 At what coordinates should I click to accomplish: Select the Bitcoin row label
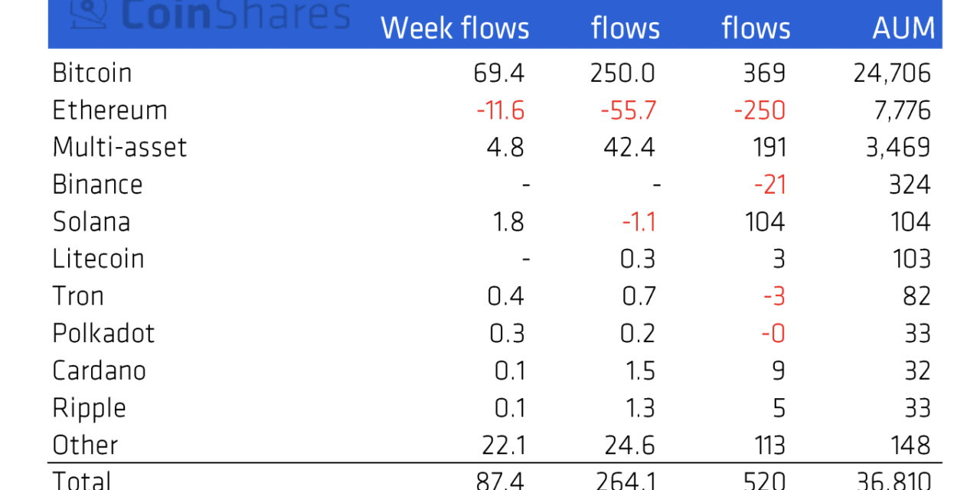92,73
